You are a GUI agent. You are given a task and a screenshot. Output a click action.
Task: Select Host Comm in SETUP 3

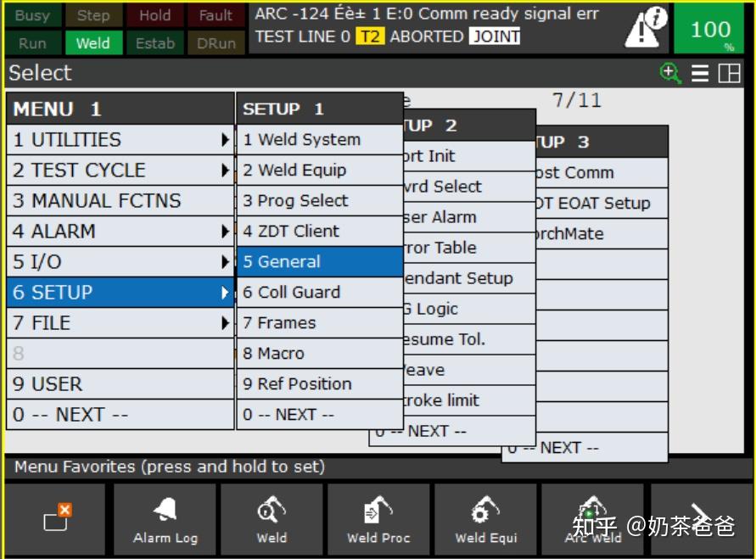602,172
